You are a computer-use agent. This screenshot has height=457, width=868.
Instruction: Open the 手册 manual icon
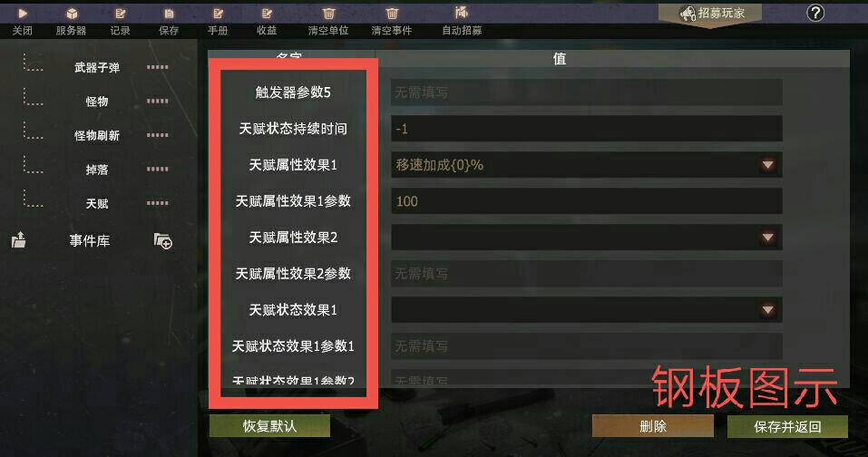tap(218, 14)
